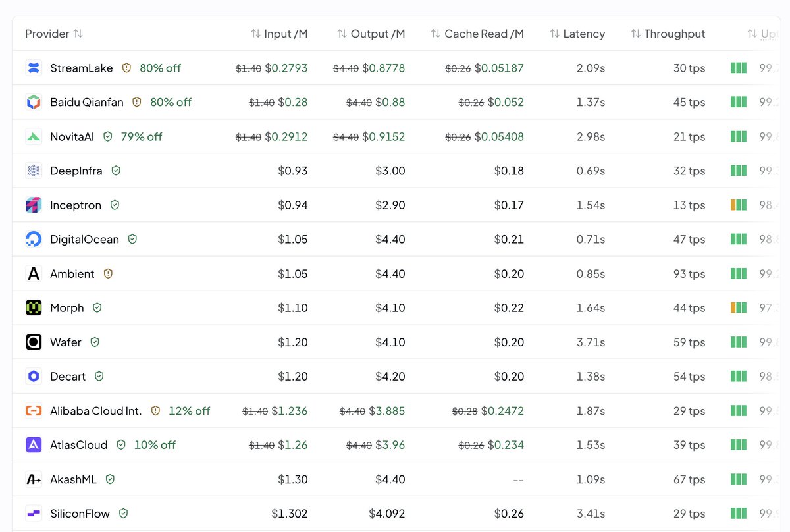Open the Alibaba Cloud Int. provider name
The height and width of the screenshot is (532, 790).
(x=96, y=410)
